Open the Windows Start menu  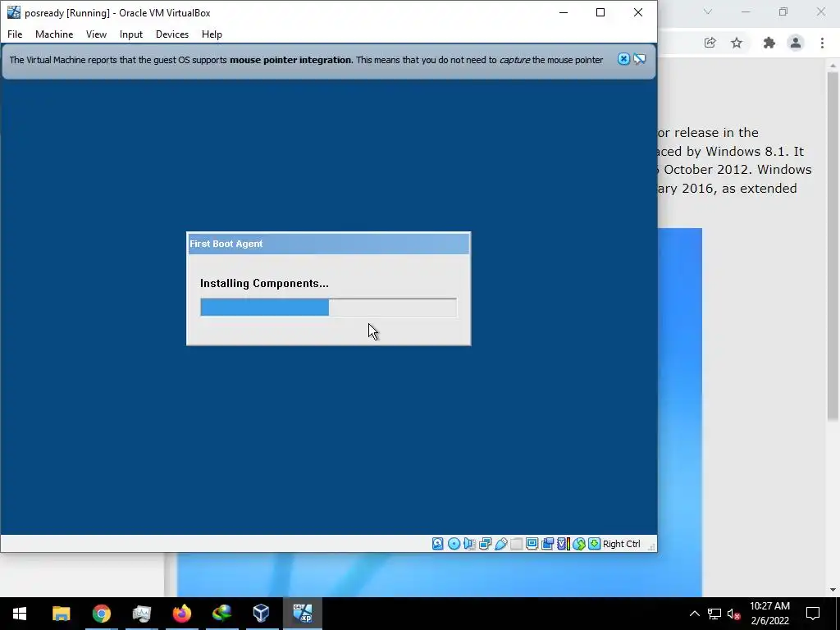[20, 614]
